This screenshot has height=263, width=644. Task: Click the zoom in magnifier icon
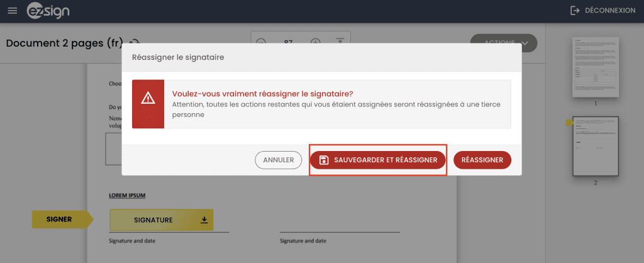click(316, 43)
